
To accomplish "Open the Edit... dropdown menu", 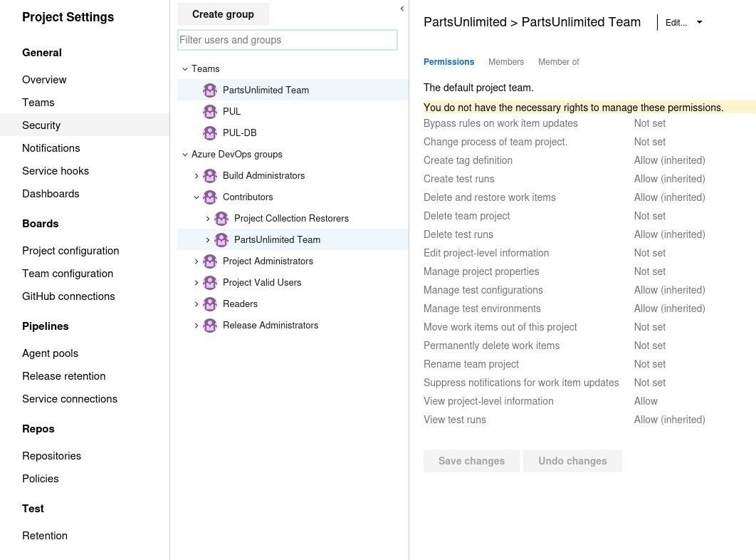I will coord(683,23).
